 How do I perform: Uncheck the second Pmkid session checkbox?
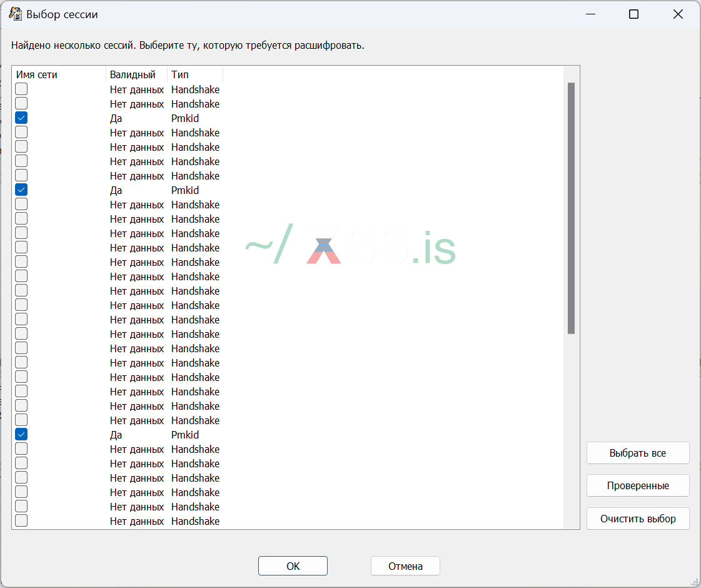tap(21, 190)
